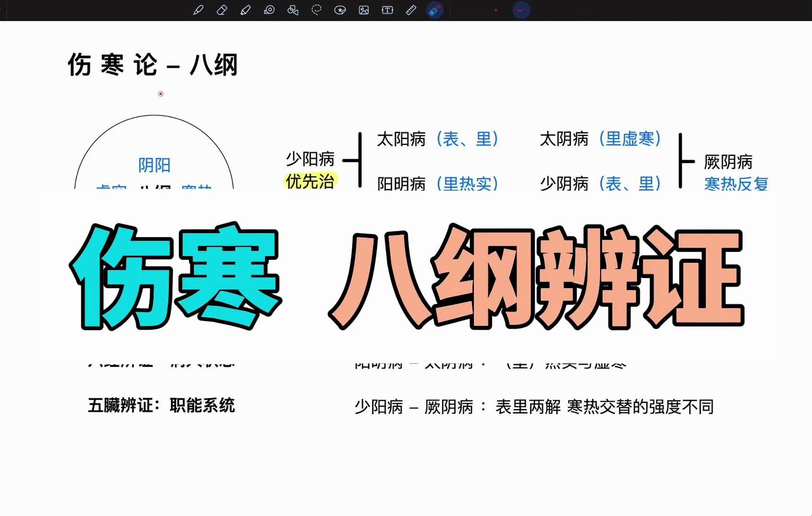Click the title 伤寒论 – 八纲

pyautogui.click(x=153, y=64)
